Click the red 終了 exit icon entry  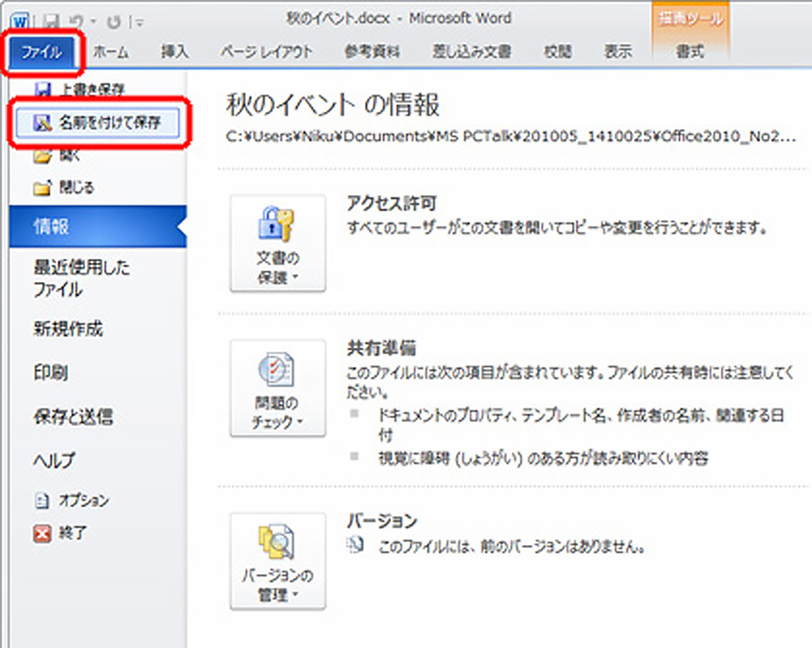(60, 533)
